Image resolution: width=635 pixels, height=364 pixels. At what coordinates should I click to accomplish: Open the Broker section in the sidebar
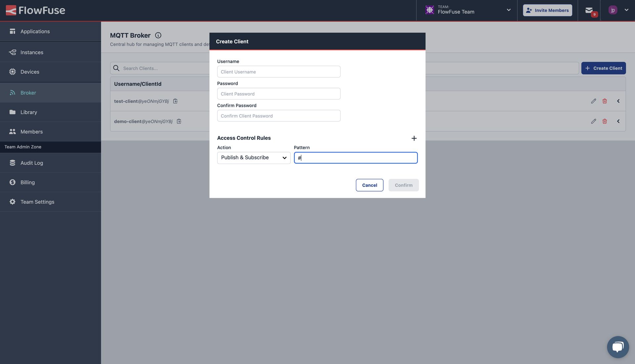coord(28,93)
